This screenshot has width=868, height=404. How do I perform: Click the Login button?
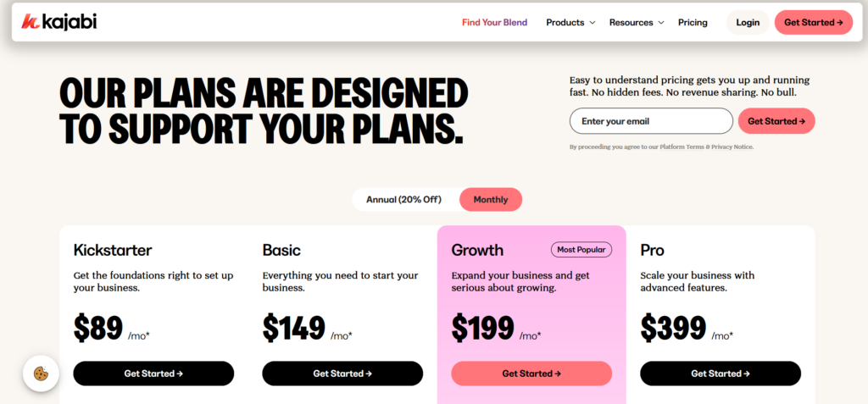[x=748, y=23]
